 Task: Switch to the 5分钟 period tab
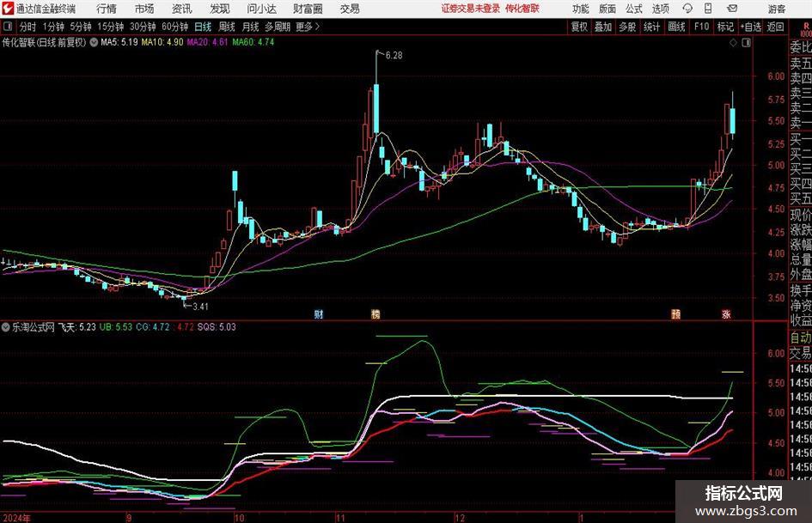click(x=81, y=27)
